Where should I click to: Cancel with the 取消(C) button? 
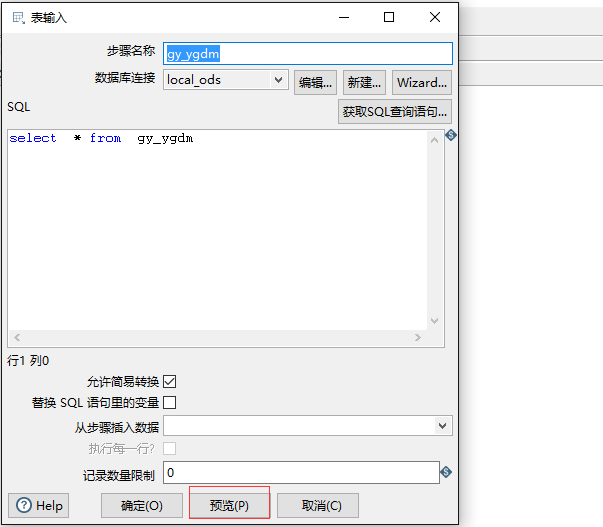[318, 505]
